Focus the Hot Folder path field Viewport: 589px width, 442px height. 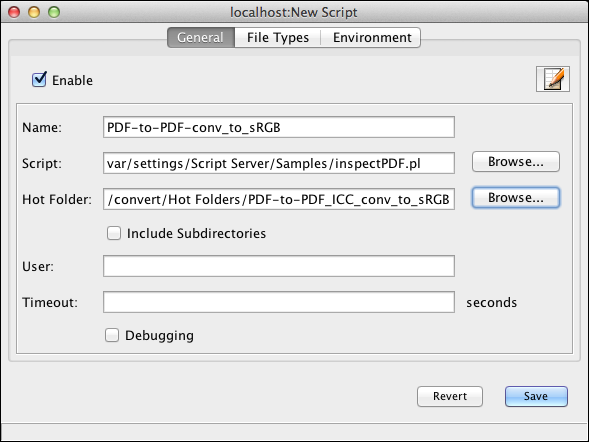(x=279, y=199)
